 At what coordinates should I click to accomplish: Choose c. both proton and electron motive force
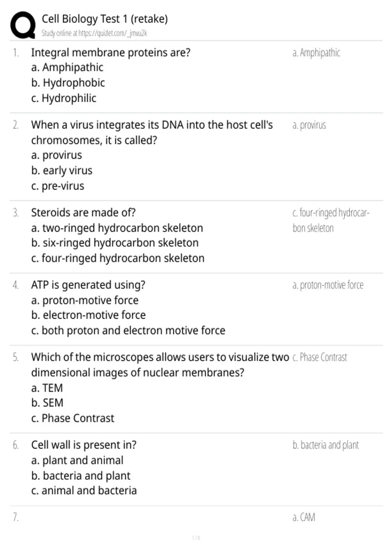click(x=128, y=330)
